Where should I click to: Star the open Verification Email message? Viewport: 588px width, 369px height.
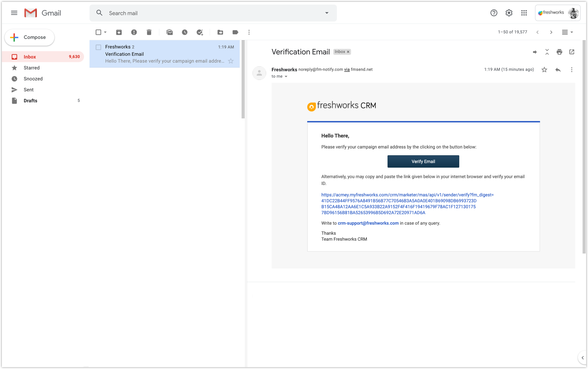pos(544,70)
